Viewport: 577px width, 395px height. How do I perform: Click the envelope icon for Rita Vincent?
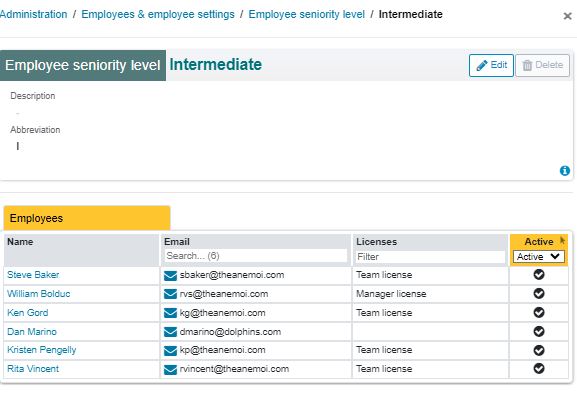click(170, 369)
